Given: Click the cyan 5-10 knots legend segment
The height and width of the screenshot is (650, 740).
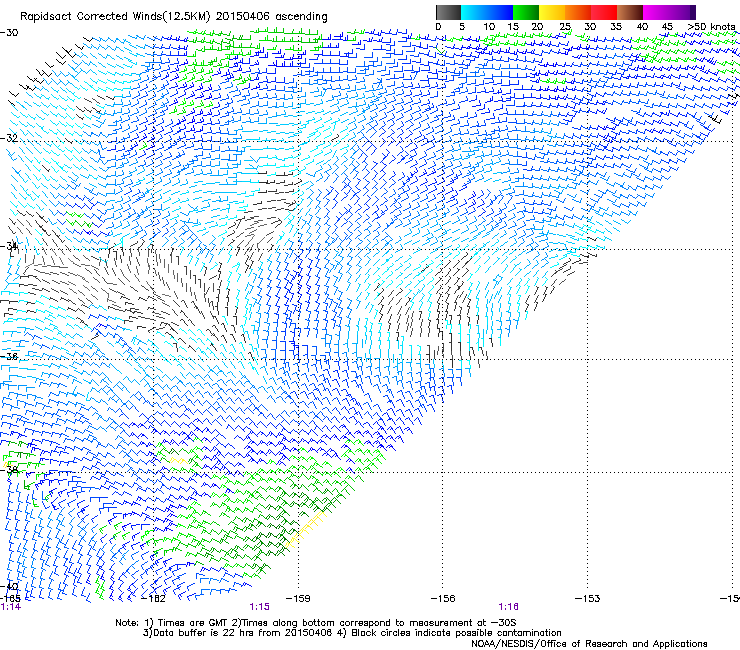Looking at the screenshot, I should click(474, 12).
